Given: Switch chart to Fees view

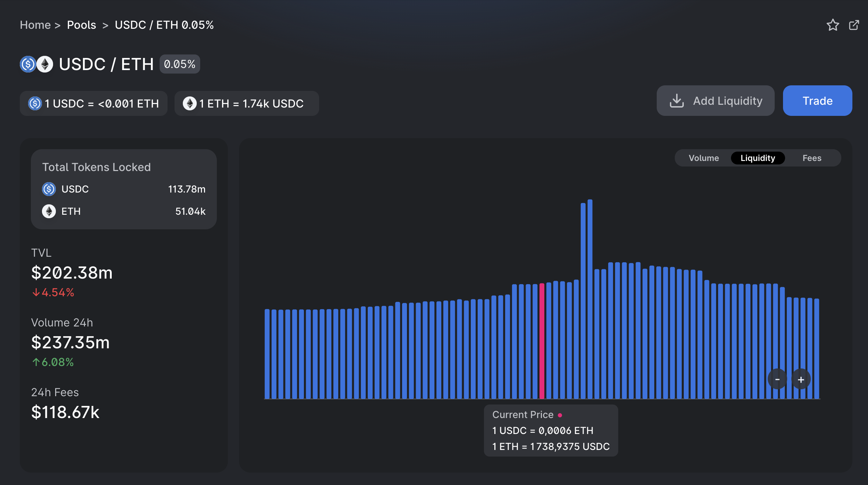Looking at the screenshot, I should coord(812,158).
